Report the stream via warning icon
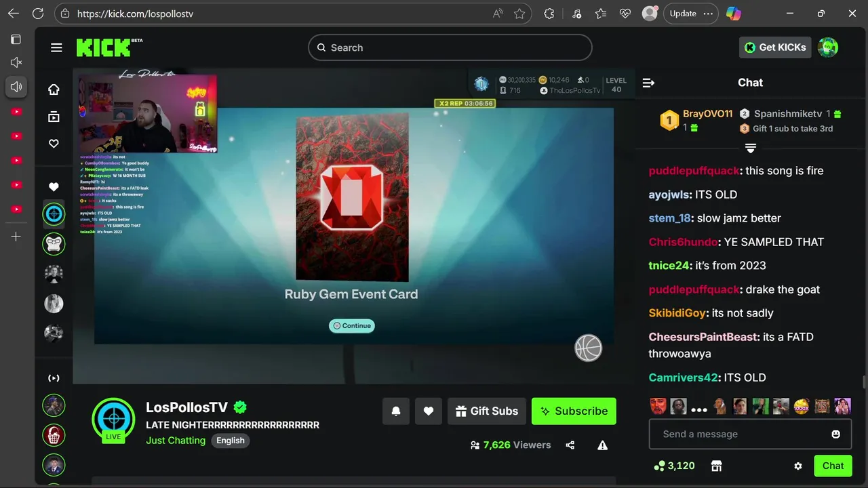Image resolution: width=868 pixels, height=488 pixels. [602, 445]
